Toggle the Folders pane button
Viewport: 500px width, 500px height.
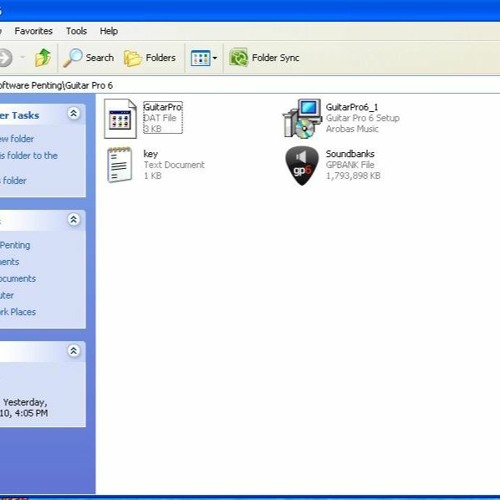coord(150,58)
